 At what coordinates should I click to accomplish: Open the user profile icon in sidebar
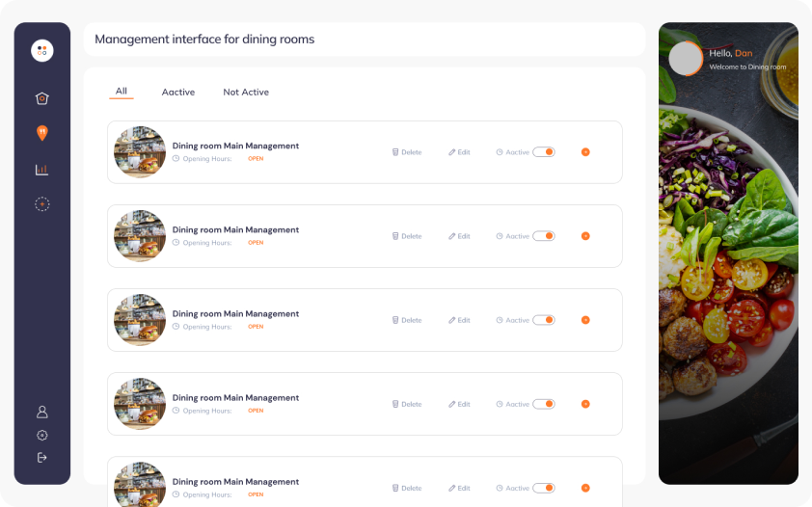pyautogui.click(x=41, y=412)
